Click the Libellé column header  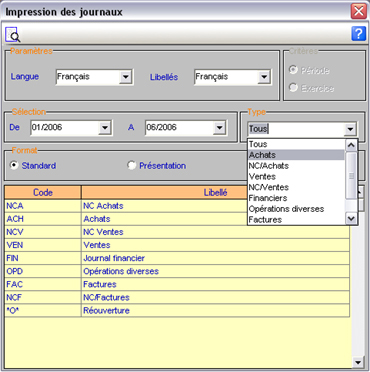[x=215, y=192]
